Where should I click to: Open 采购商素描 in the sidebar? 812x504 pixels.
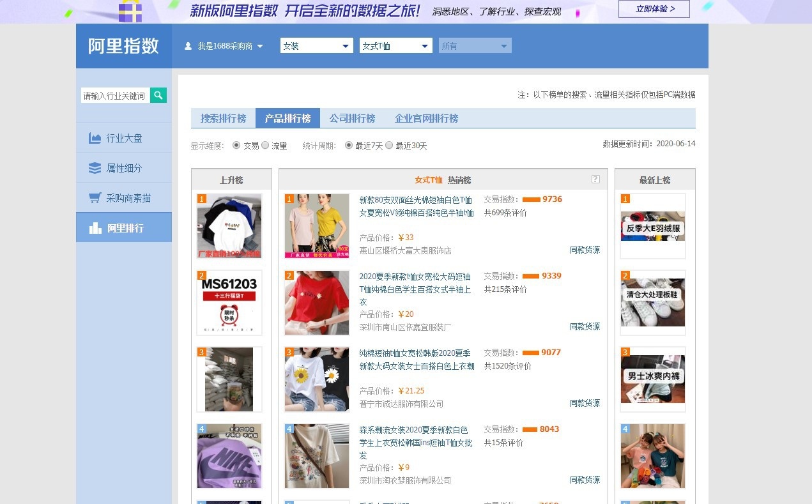[x=124, y=198]
